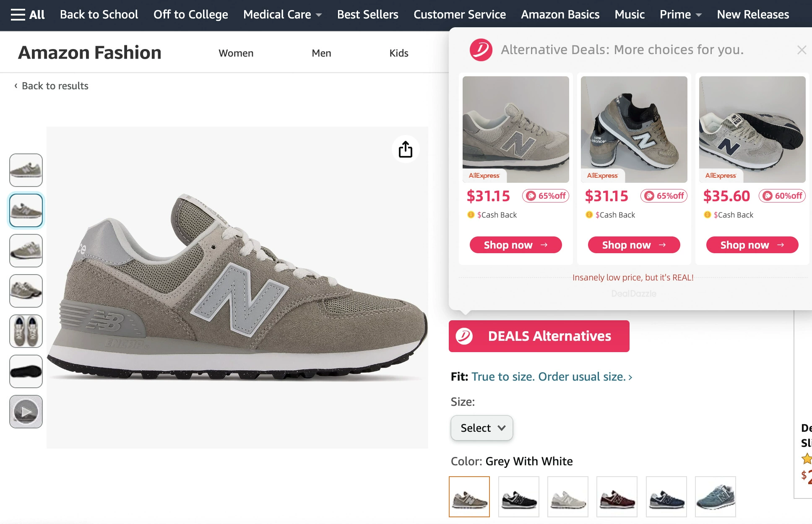Screen dimensions: 812x524
Task: Open the DEALS Alternatives button
Action: (539, 336)
